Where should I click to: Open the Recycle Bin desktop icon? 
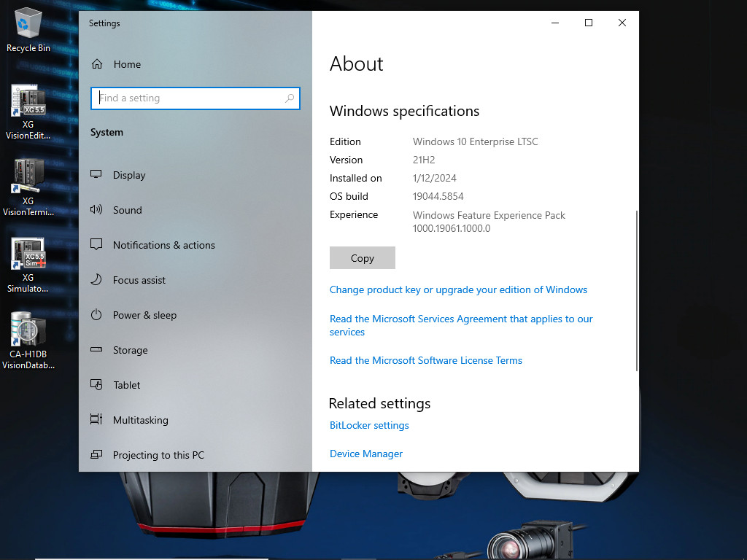[x=28, y=29]
